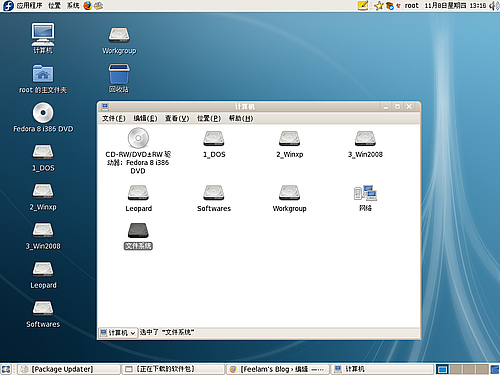
Task: Expand the 计算机 location dropdown in status bar
Action: tap(118, 333)
